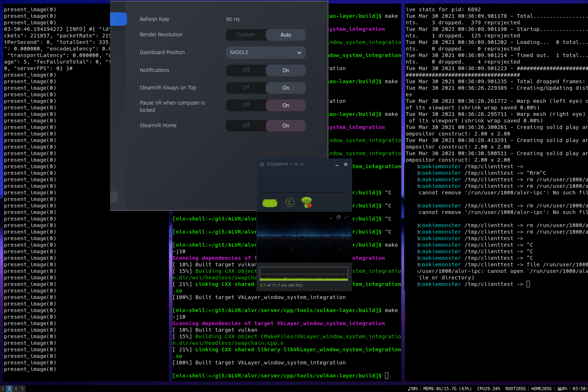Click the restore-window icon in VR view
588x392 pixels.
tap(338, 217)
